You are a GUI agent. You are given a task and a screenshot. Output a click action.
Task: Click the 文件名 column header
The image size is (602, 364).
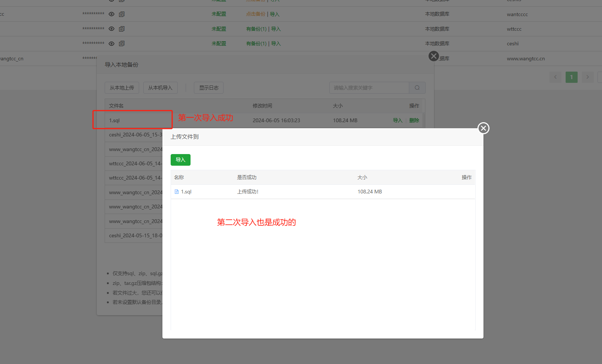tap(116, 106)
